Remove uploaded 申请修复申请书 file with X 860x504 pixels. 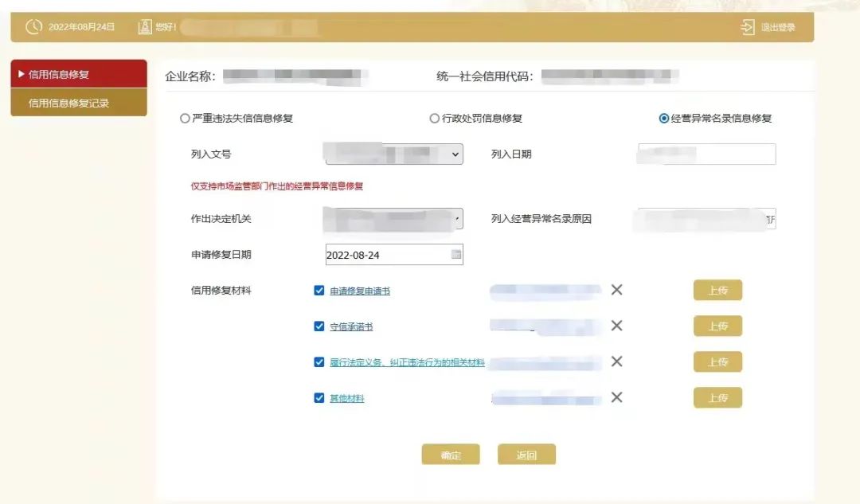click(616, 290)
